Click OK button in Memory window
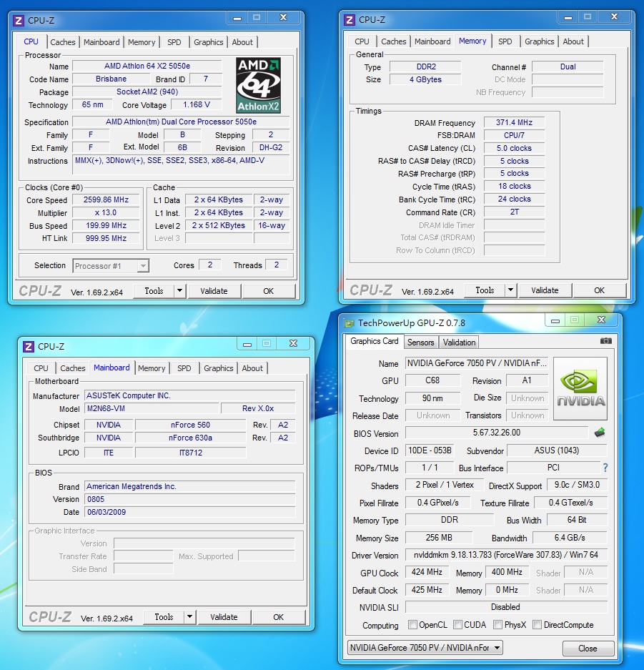The image size is (644, 670). 599,290
